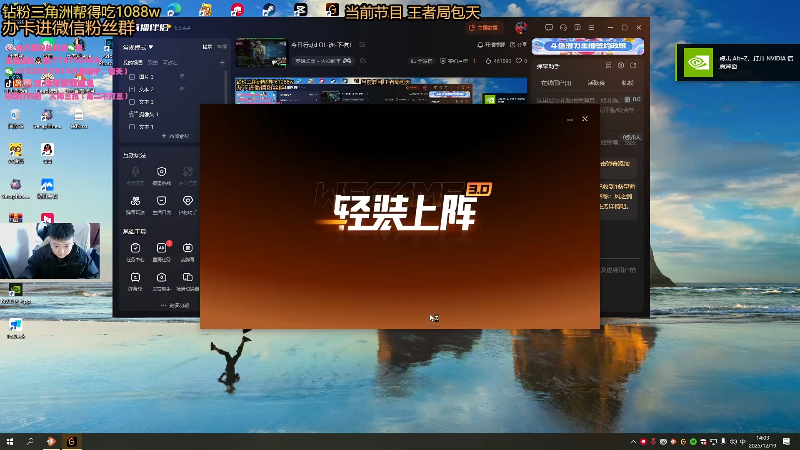Open the middle tab in the danmaku panel
The image size is (800, 450).
[x=596, y=83]
